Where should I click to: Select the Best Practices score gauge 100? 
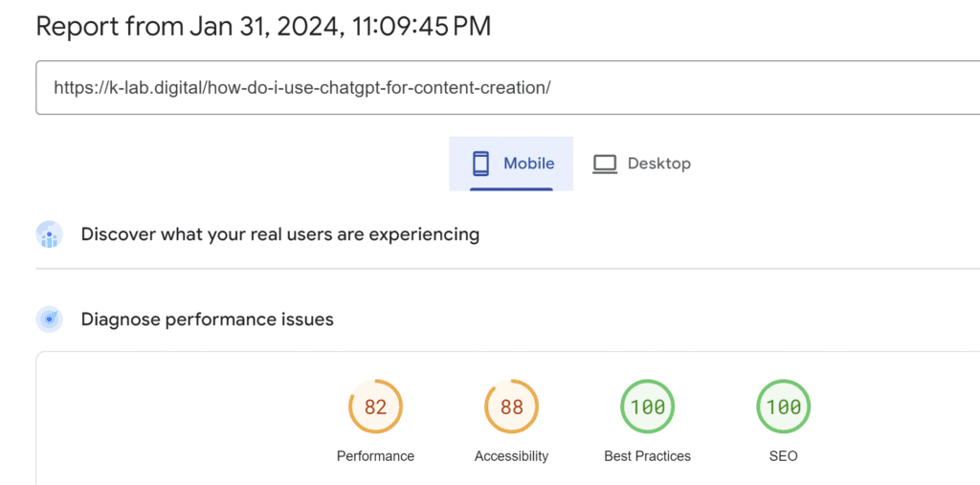click(648, 407)
